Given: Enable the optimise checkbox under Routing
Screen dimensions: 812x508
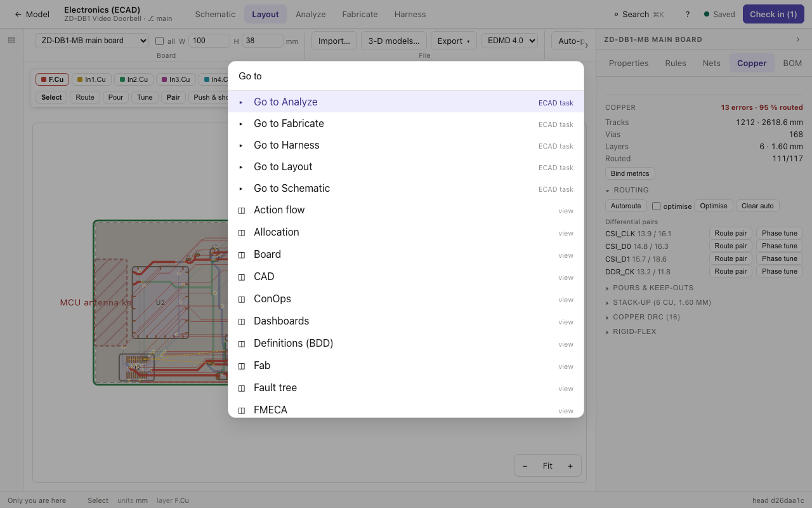Looking at the screenshot, I should click(x=657, y=206).
